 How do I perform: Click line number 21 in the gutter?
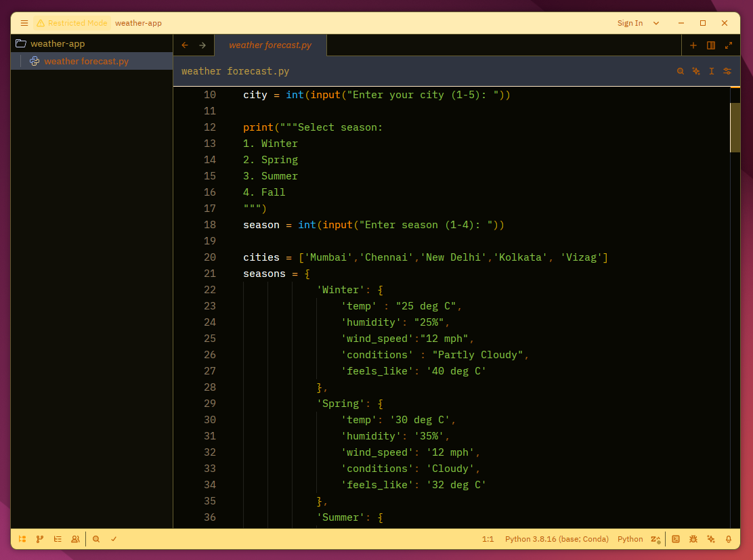click(x=210, y=274)
